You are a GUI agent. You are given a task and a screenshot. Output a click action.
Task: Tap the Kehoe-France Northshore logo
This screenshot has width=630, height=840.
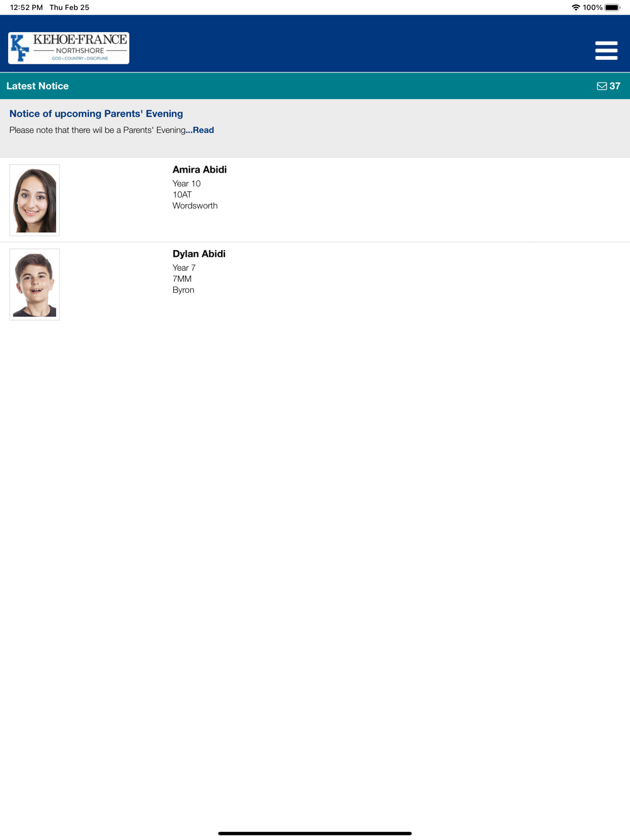[x=69, y=48]
